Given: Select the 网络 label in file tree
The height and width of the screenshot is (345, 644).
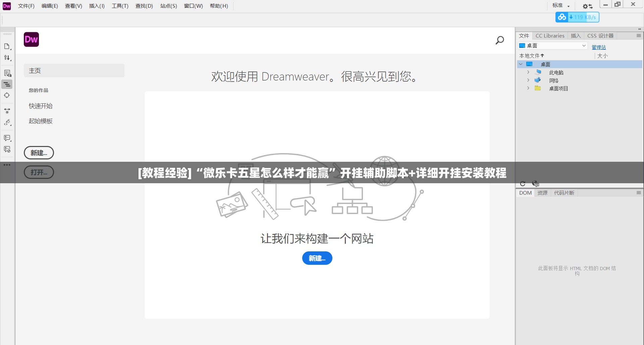Looking at the screenshot, I should (554, 80).
